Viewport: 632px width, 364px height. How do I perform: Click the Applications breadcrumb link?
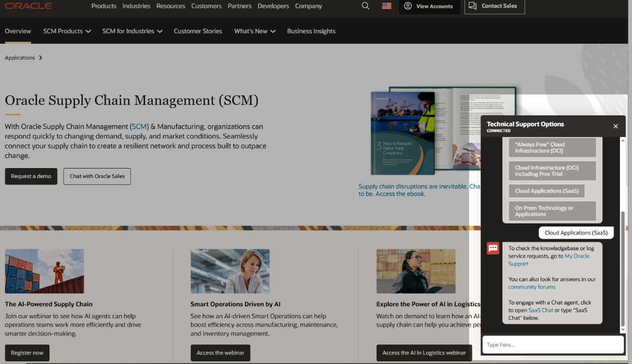pyautogui.click(x=20, y=58)
